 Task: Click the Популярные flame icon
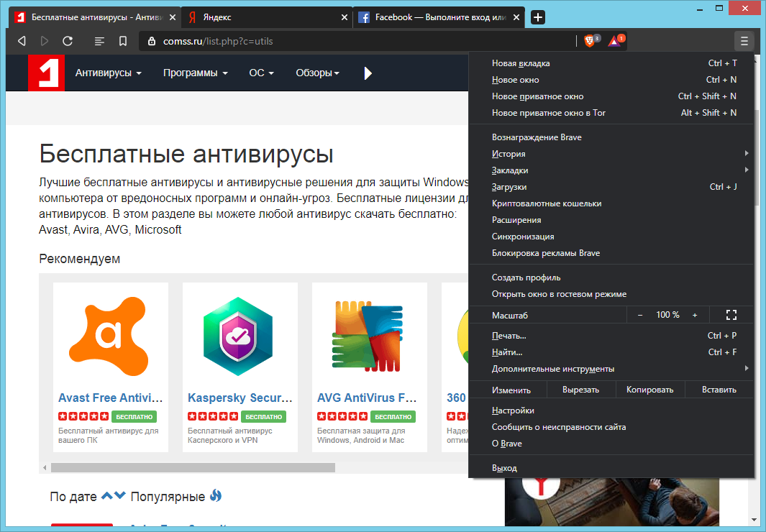(216, 496)
